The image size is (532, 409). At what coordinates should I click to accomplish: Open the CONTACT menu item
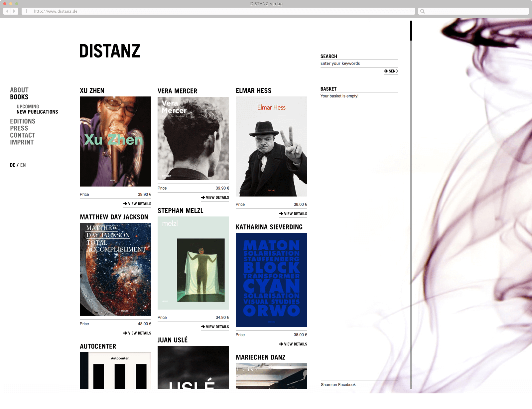pos(23,135)
